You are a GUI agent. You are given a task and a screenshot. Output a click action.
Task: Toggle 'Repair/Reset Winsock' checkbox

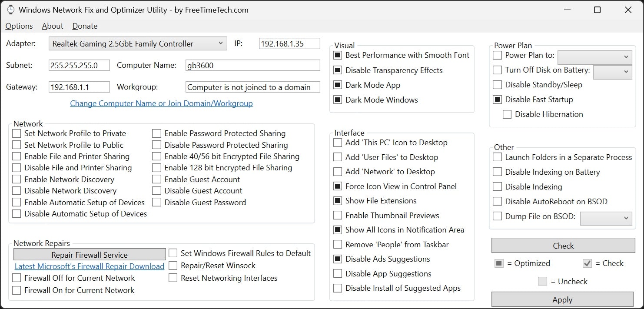[x=173, y=265]
